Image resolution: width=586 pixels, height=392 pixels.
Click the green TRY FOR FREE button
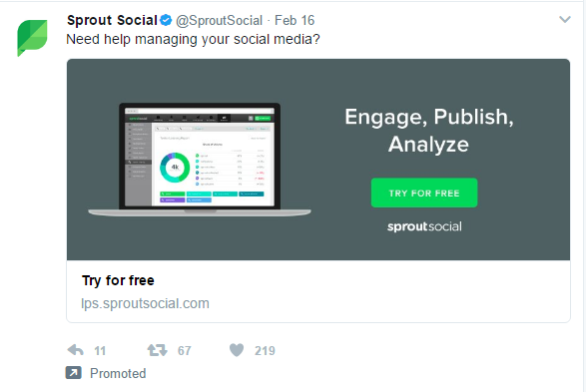pyautogui.click(x=424, y=193)
